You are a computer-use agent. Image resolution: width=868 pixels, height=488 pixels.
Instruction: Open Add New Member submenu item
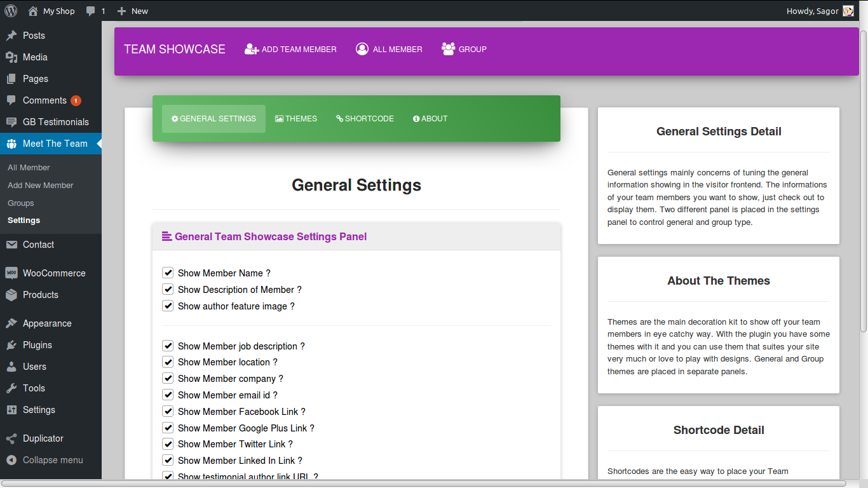click(41, 186)
